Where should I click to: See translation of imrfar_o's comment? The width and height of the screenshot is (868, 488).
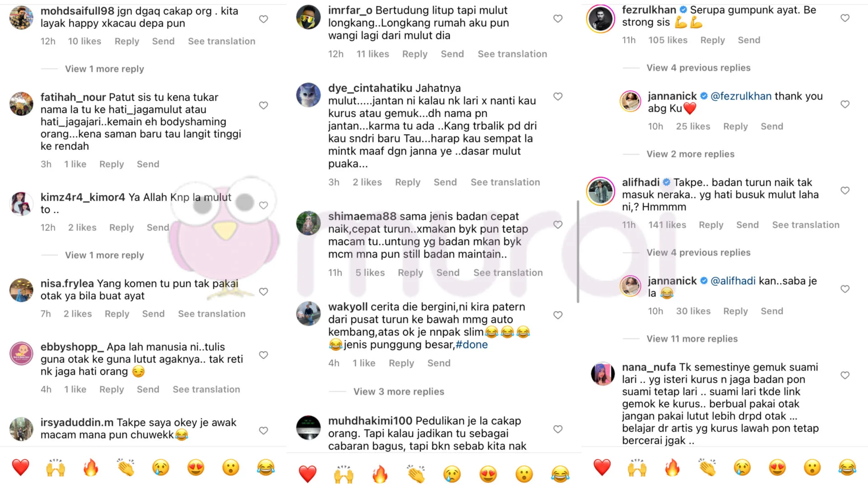(x=512, y=54)
